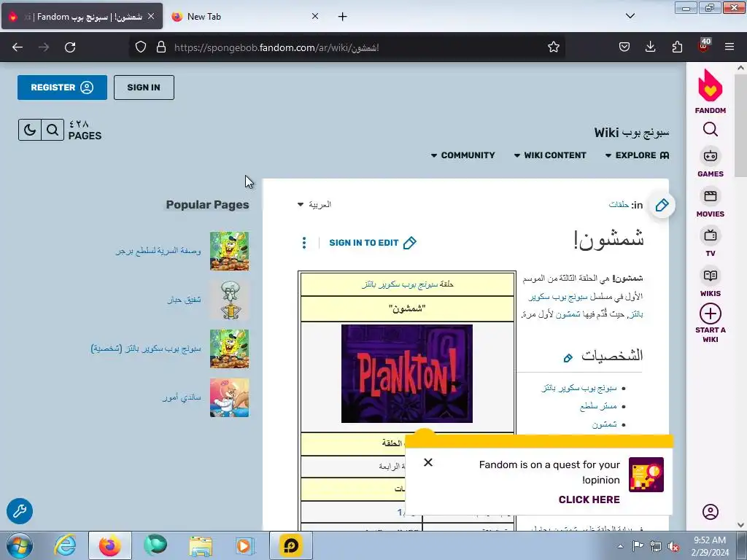
Task: Open the Movies section in the sidebar
Action: point(710,203)
